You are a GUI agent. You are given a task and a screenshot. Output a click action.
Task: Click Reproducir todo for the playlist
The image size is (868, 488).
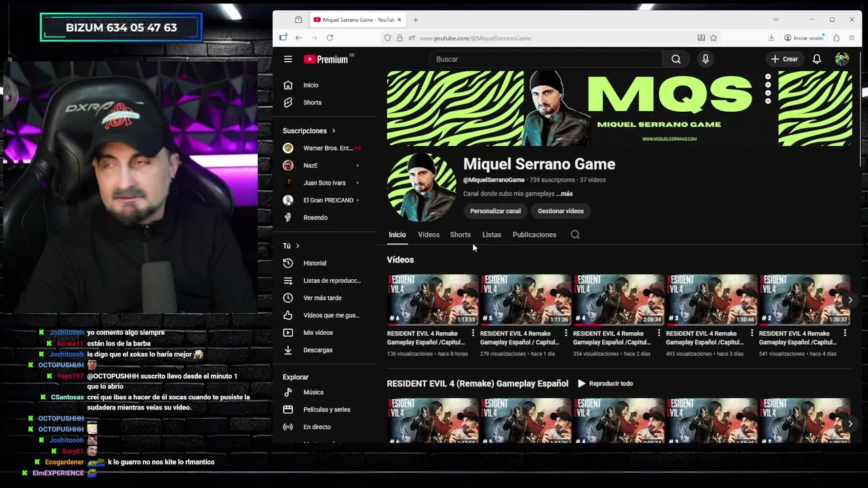click(x=605, y=384)
